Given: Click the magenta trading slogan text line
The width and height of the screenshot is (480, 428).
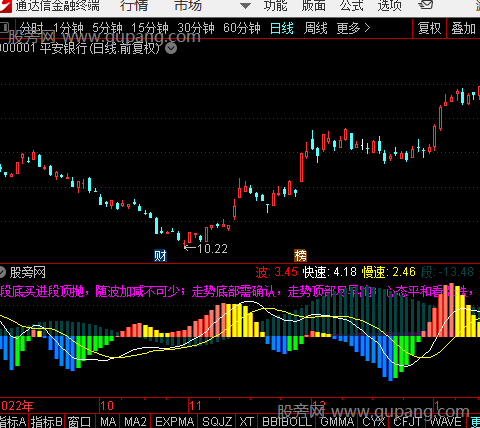Looking at the screenshot, I should tap(237, 291).
